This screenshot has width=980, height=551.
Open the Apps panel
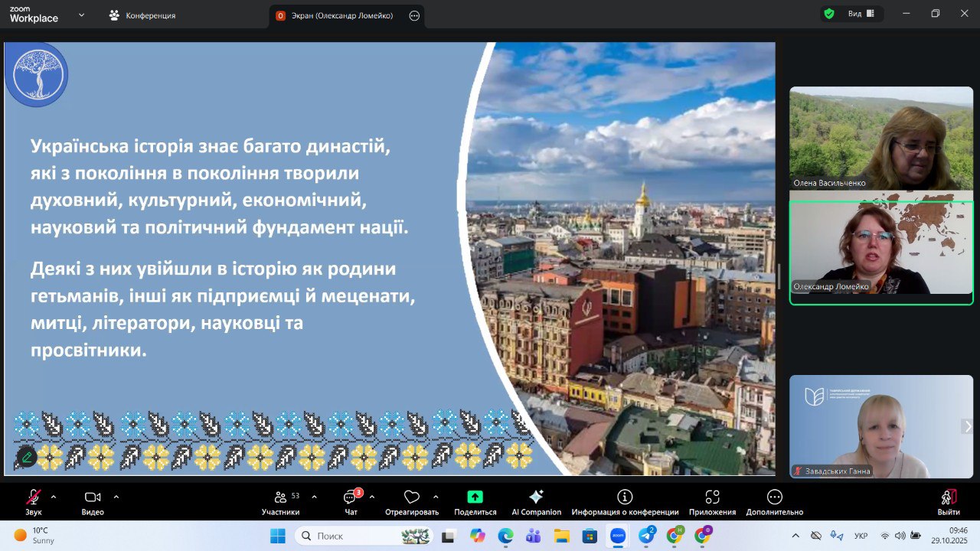click(x=712, y=502)
